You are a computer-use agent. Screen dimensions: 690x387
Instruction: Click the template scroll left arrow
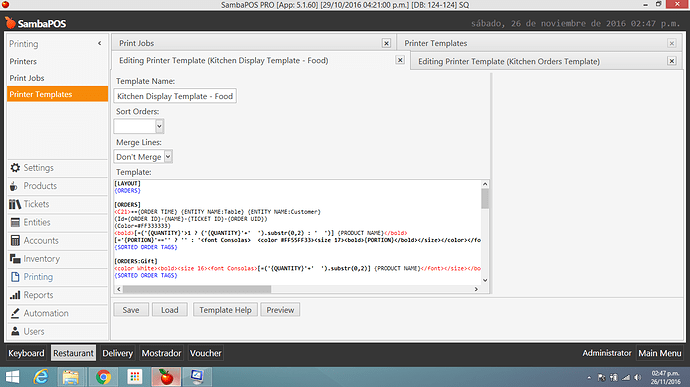coord(118,289)
